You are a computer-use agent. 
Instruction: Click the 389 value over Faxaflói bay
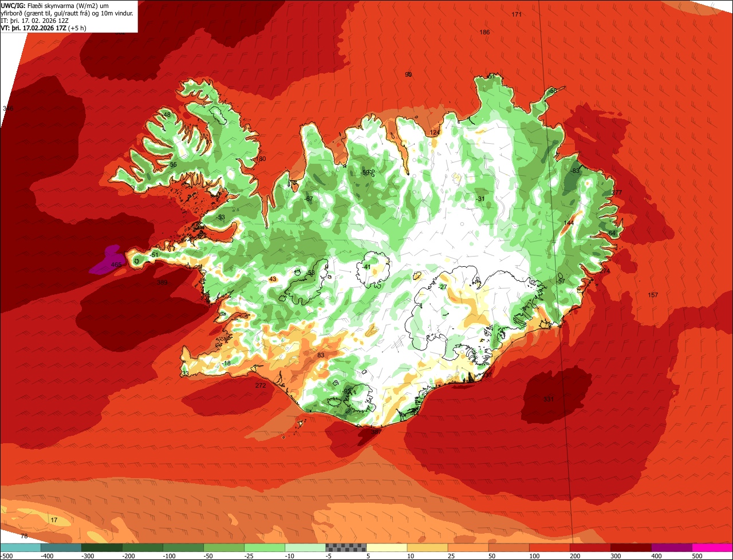[163, 283]
